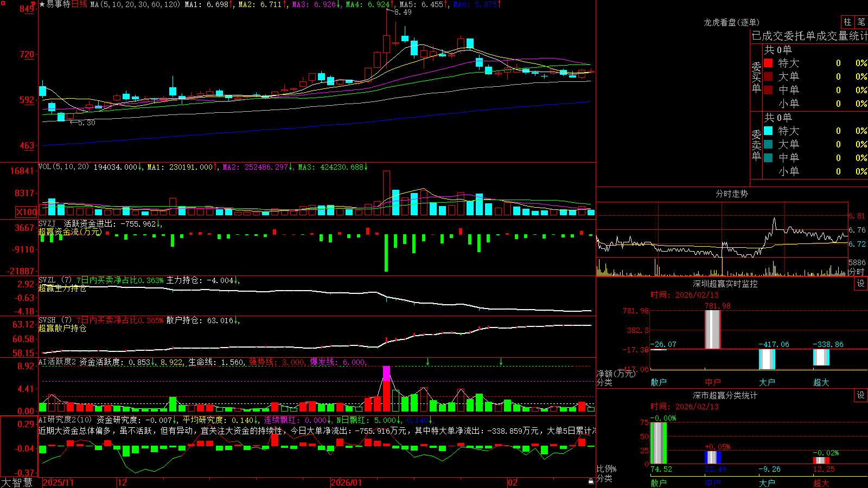Image resolution: width=868 pixels, height=488 pixels.
Task: Click the cyan 特大 swatch under 委卖单
Action: (x=768, y=131)
